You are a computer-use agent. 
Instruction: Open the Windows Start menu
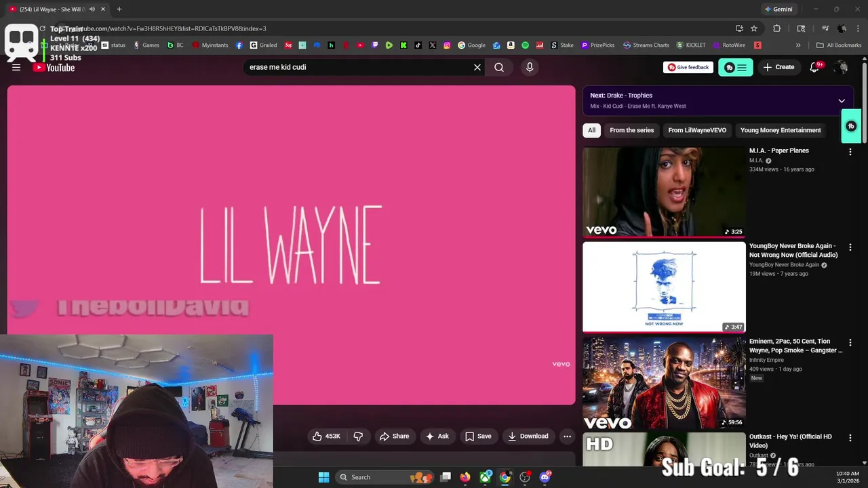pos(323,477)
